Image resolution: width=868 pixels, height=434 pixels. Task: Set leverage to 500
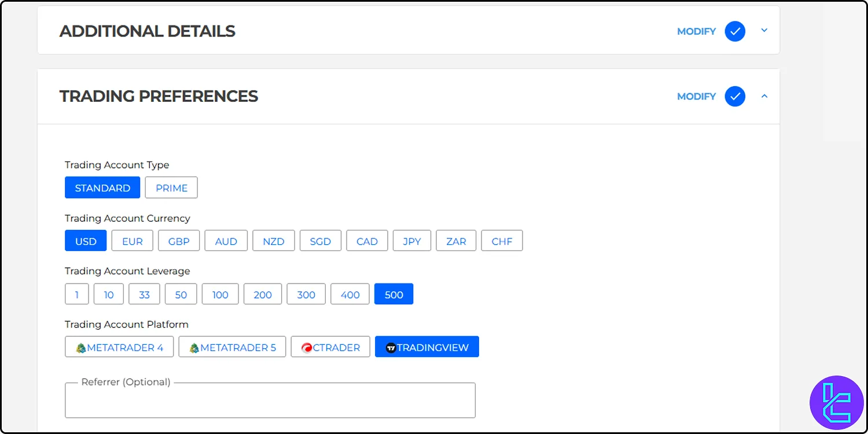coord(394,294)
